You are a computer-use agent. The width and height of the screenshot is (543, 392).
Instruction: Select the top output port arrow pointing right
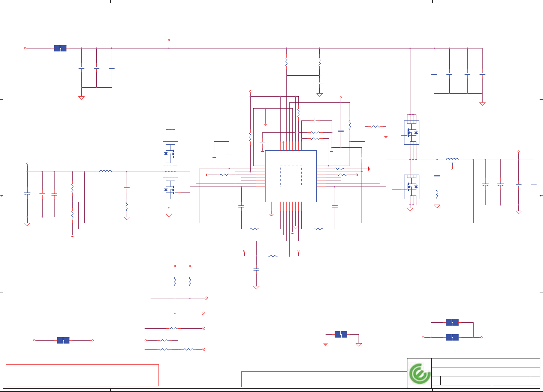206,298
